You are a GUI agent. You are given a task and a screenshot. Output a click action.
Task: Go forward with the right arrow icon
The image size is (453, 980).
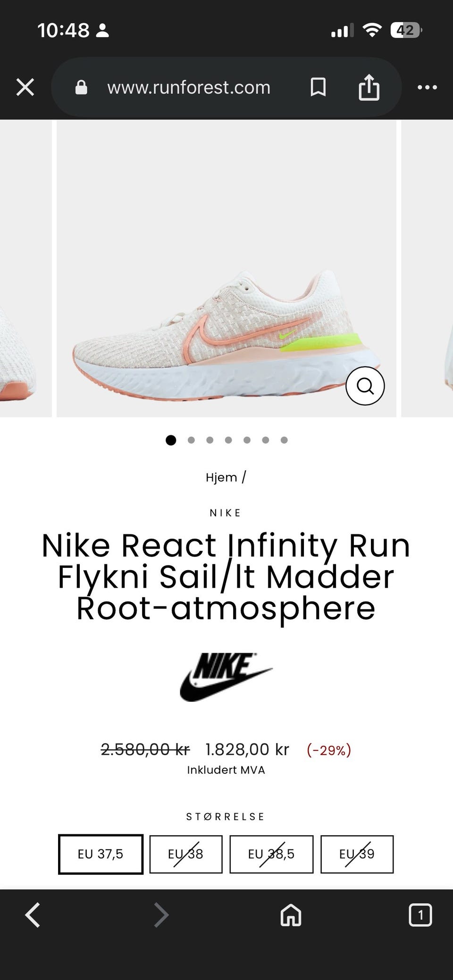tap(161, 915)
